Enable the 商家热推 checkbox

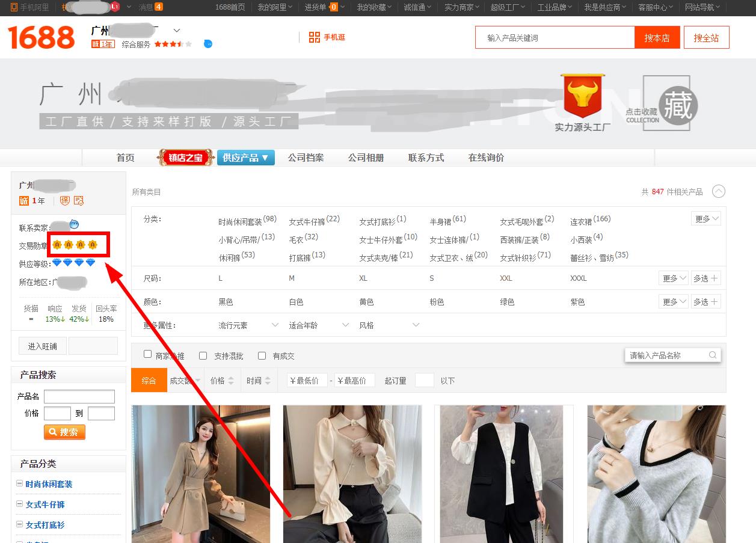point(147,355)
